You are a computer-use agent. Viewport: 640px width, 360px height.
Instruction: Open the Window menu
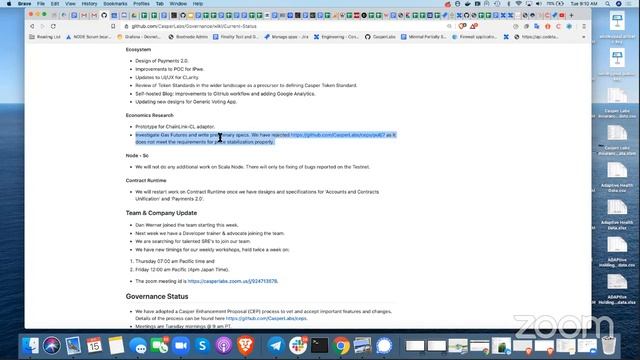(x=178, y=4)
